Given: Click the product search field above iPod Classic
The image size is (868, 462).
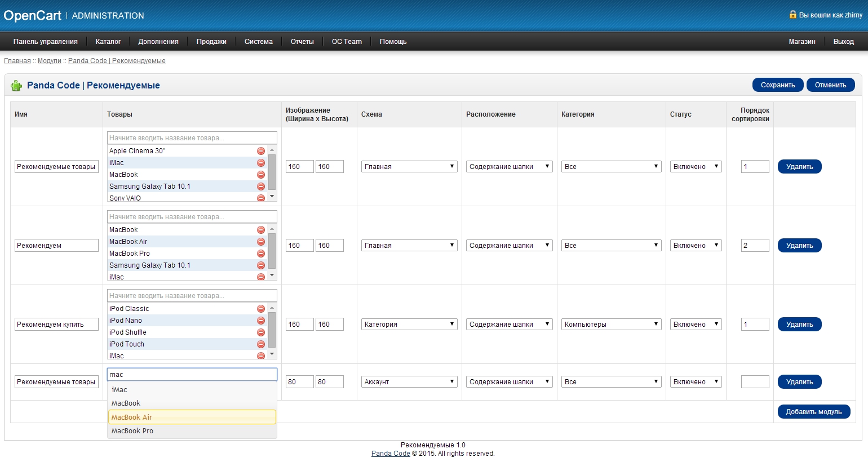Looking at the screenshot, I should (x=192, y=296).
